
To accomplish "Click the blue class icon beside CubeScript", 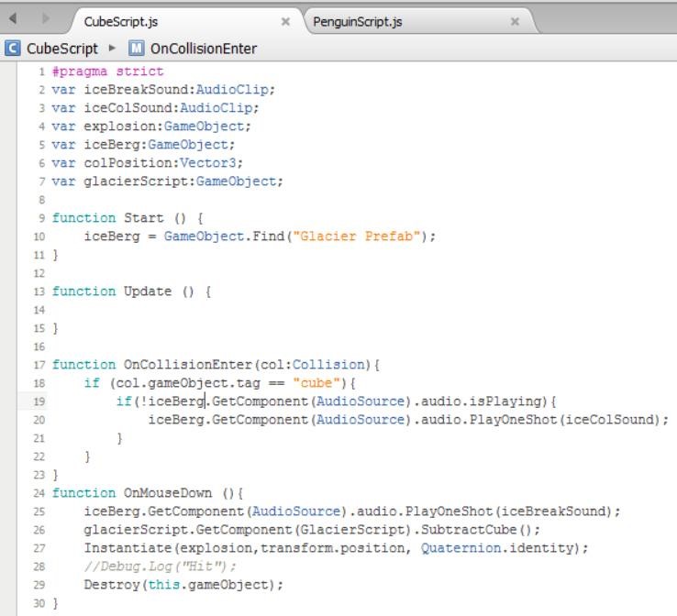I will coord(13,49).
